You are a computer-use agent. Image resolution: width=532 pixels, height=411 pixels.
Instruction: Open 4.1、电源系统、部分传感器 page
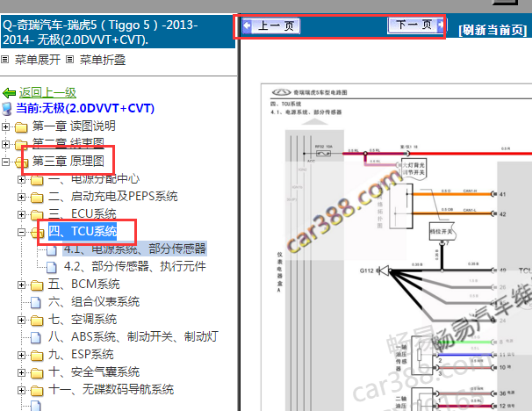click(x=135, y=249)
